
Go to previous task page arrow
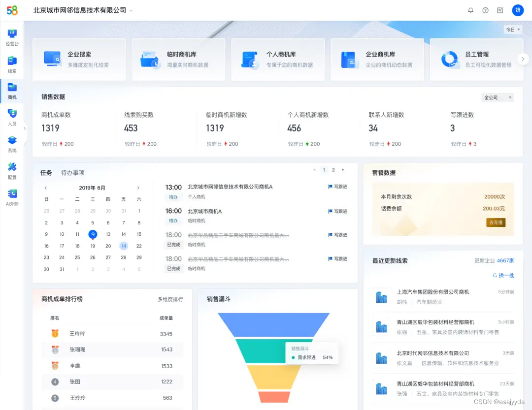pos(314,170)
